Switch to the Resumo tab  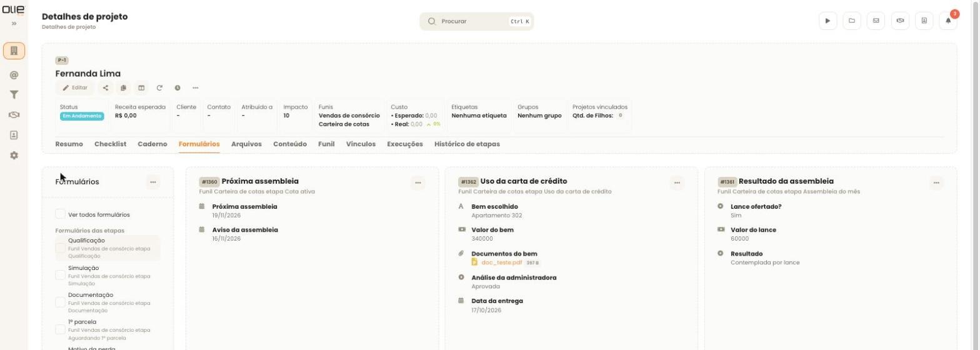pos(69,144)
